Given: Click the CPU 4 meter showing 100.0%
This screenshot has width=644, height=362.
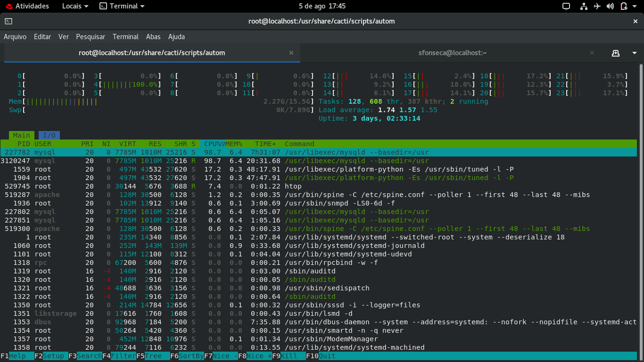Looking at the screenshot, I should click(x=127, y=84).
